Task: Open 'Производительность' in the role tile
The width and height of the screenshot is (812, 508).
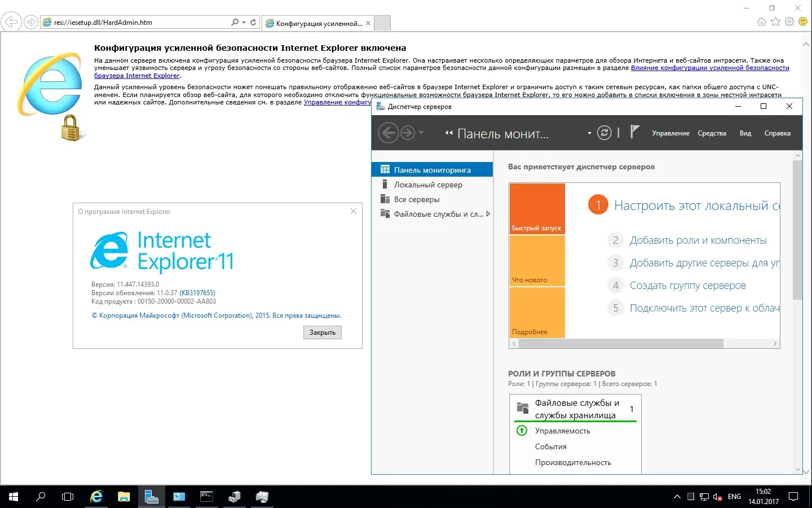Action: tap(573, 462)
